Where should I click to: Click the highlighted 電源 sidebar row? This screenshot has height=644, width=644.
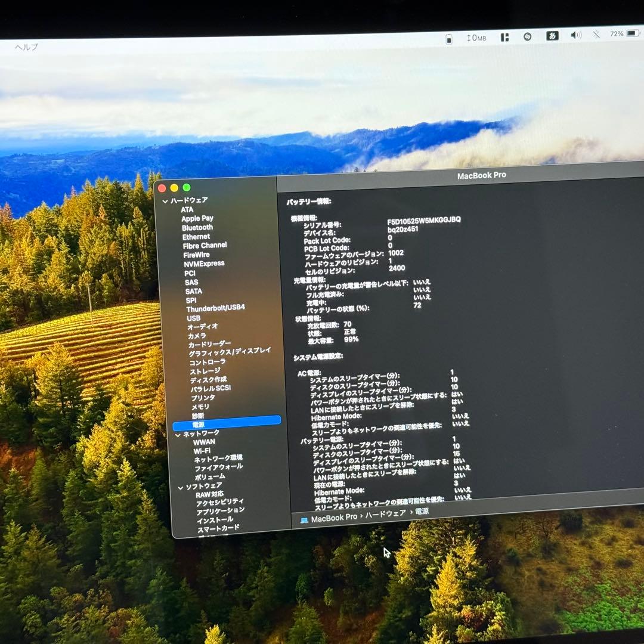click(x=227, y=423)
